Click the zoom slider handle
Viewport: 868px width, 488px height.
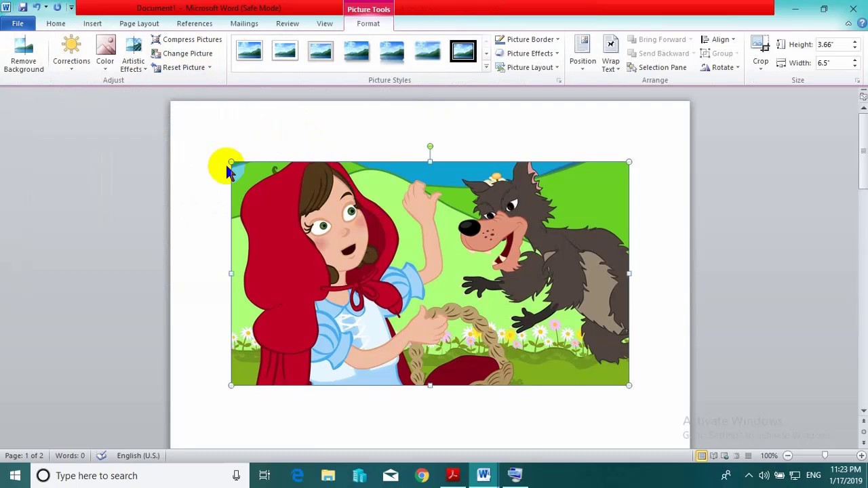[825, 455]
